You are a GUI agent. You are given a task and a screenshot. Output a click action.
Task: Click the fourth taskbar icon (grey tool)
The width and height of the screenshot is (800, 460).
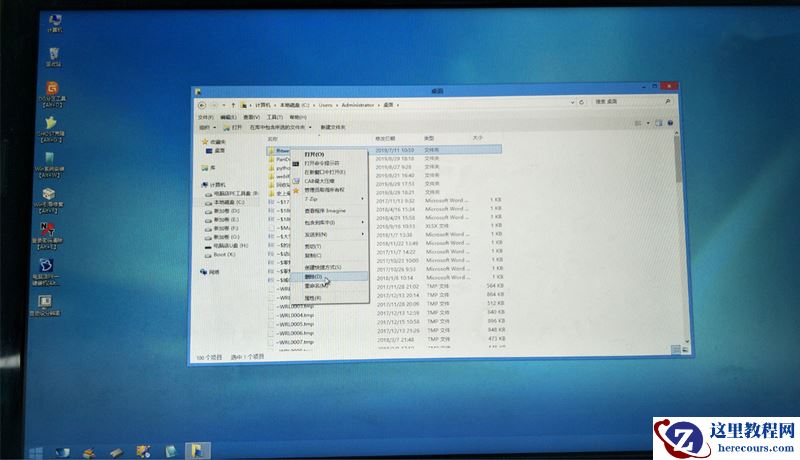pyautogui.click(x=116, y=452)
